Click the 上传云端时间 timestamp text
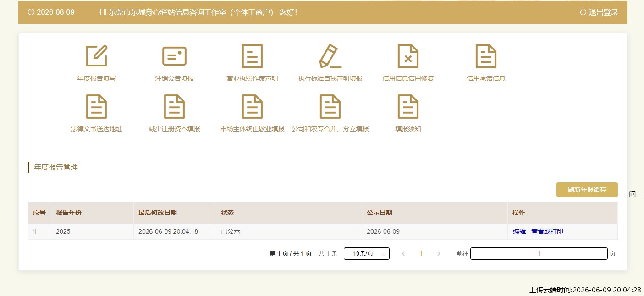Viewport: 644px width, 296px height. click(585, 290)
